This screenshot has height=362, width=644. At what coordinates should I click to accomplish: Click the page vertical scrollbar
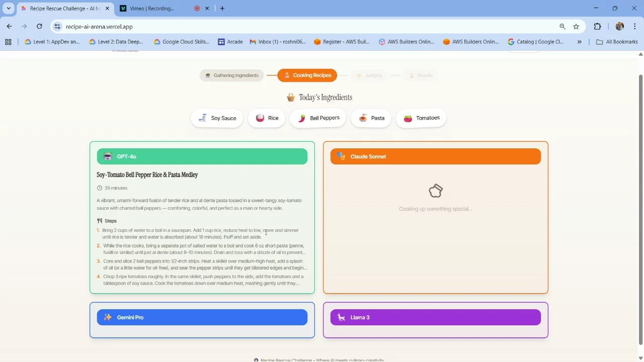pos(640,210)
